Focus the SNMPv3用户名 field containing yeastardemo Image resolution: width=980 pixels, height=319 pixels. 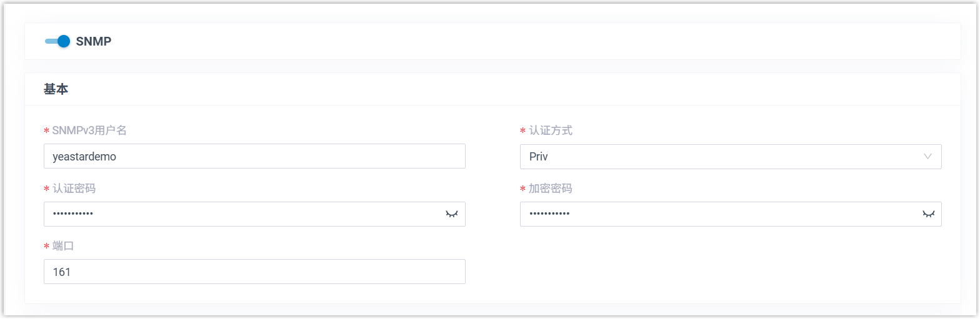click(250, 157)
